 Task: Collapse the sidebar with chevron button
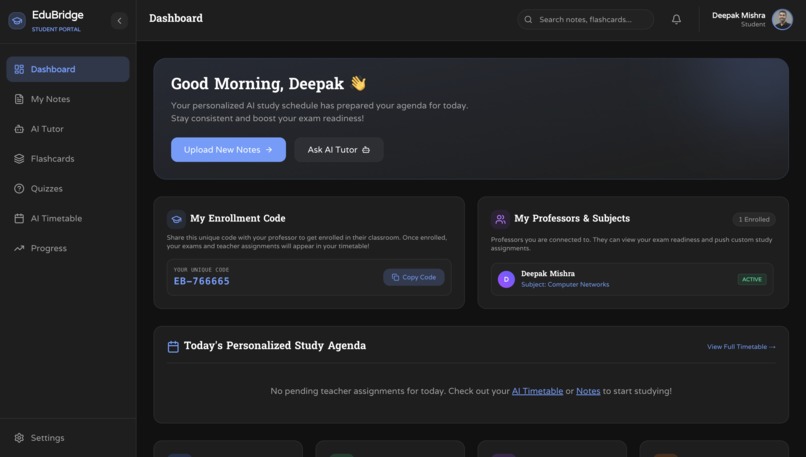click(x=119, y=21)
